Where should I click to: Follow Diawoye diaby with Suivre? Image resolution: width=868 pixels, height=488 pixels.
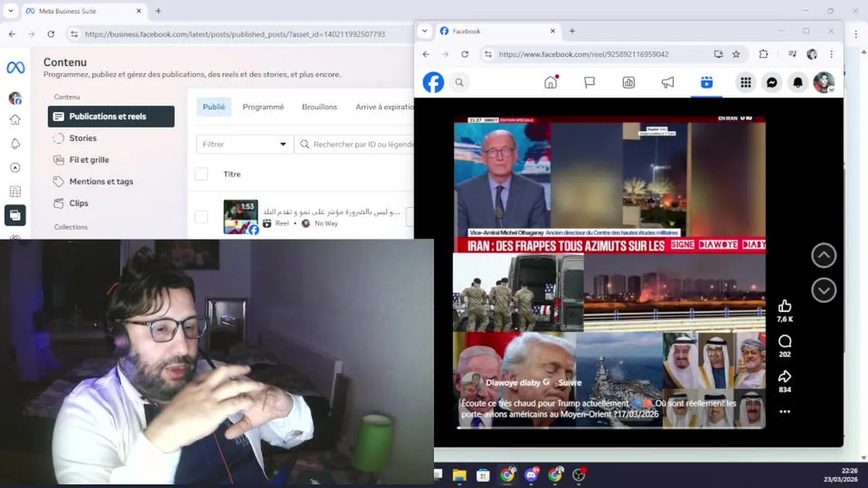tap(570, 382)
